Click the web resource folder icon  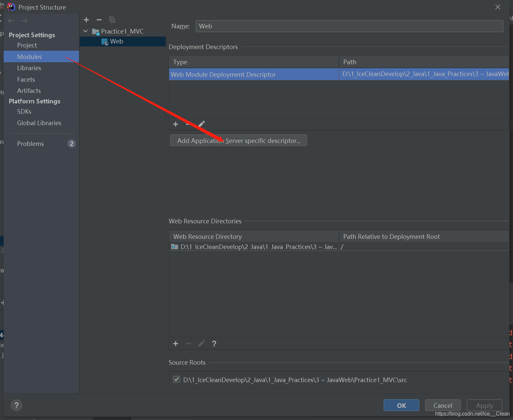pos(175,247)
